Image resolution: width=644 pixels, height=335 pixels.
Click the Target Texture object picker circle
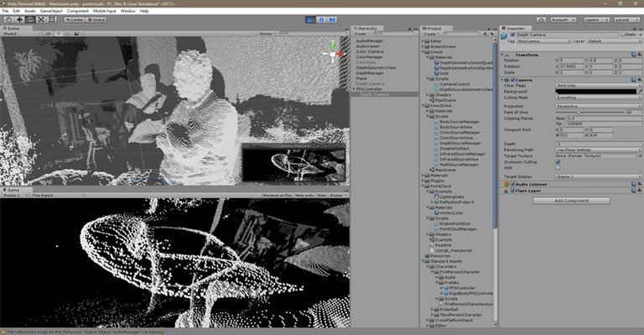pyautogui.click(x=640, y=156)
